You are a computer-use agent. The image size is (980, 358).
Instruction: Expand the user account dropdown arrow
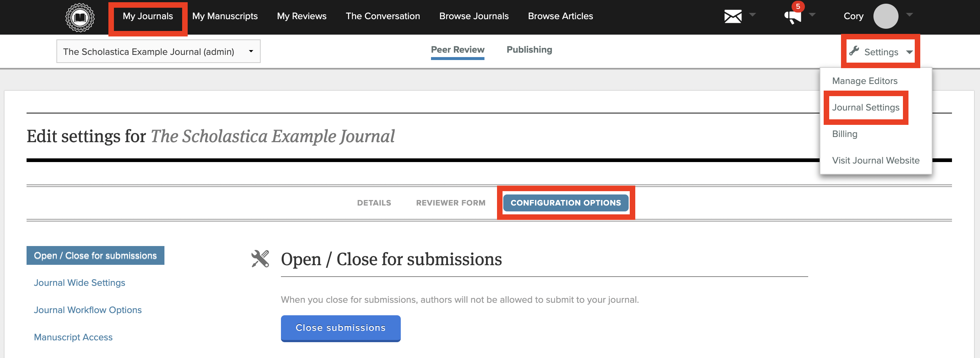909,15
